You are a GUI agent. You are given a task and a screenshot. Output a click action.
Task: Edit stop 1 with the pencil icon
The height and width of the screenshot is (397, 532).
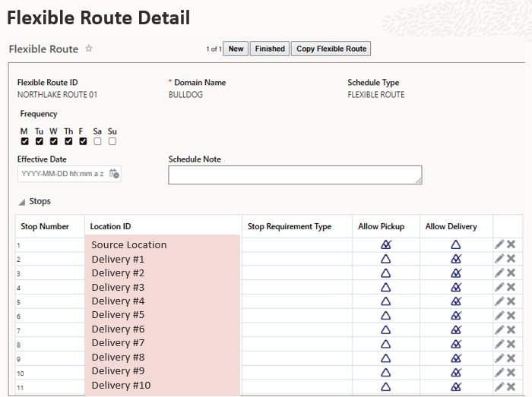[x=499, y=244]
